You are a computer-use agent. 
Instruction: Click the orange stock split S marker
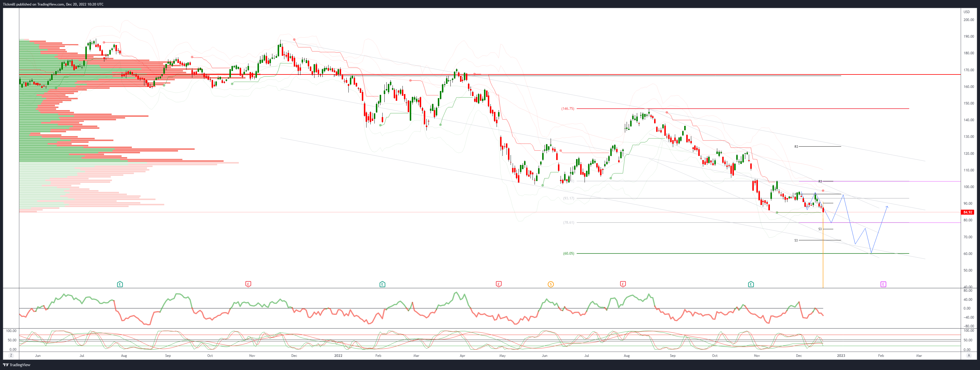point(550,284)
